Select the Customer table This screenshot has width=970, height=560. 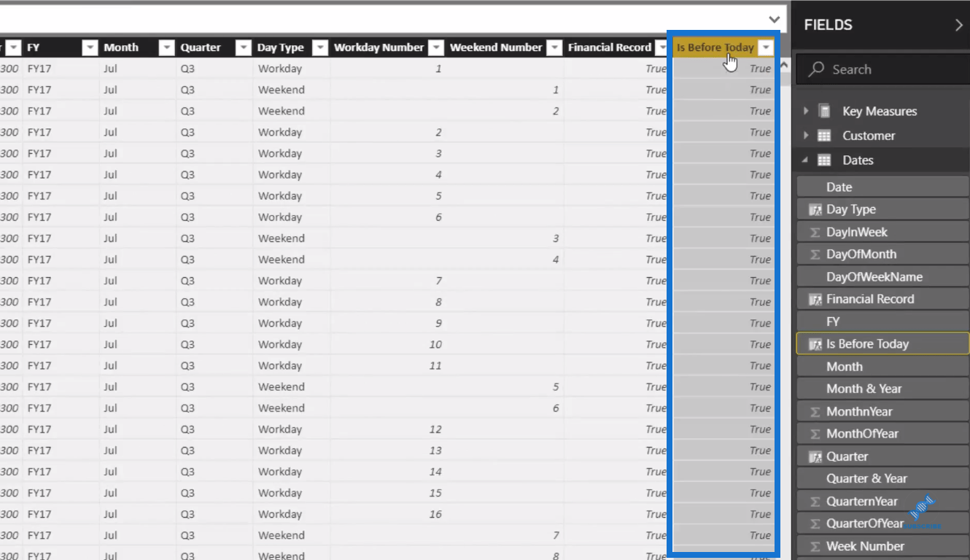tap(869, 136)
